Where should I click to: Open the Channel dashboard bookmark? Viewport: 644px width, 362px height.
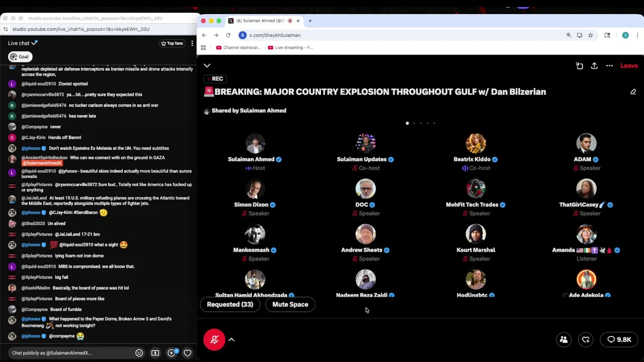click(238, 48)
